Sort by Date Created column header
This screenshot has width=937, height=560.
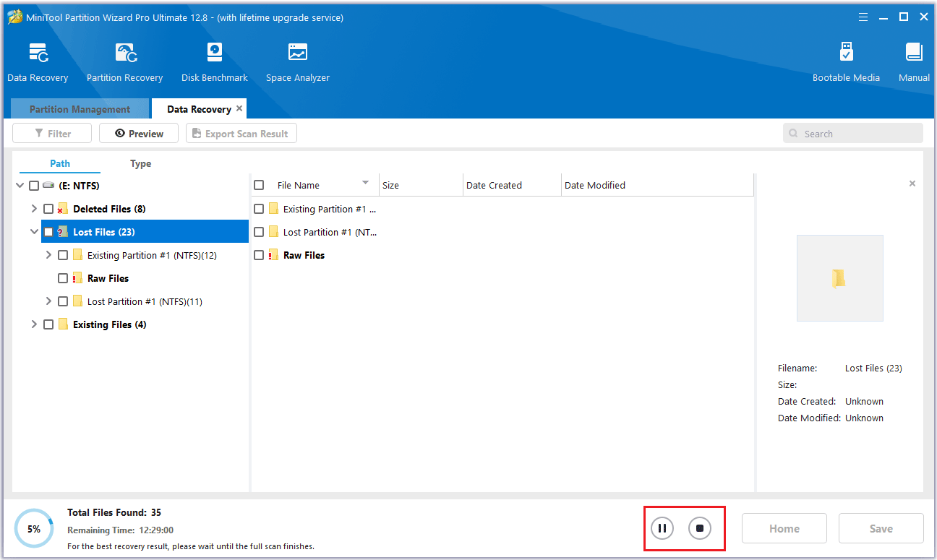(512, 185)
